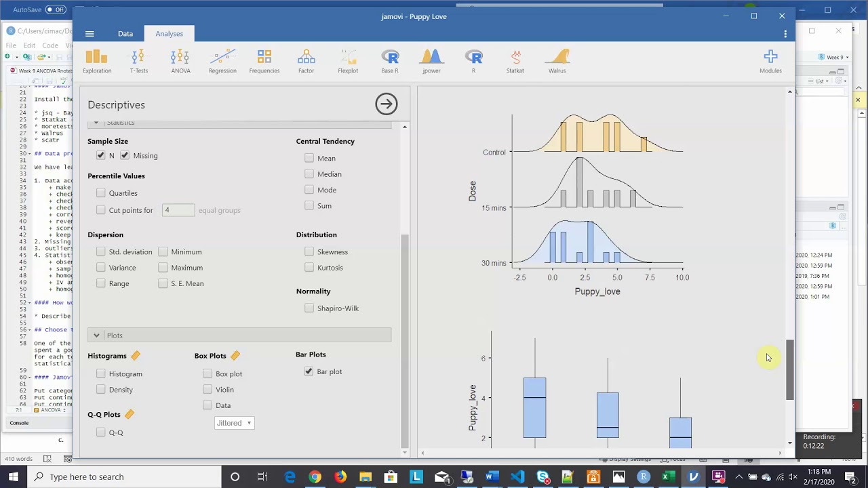Enable the Quartiles checkbox
Image resolution: width=868 pixels, height=488 pixels.
[x=101, y=193]
